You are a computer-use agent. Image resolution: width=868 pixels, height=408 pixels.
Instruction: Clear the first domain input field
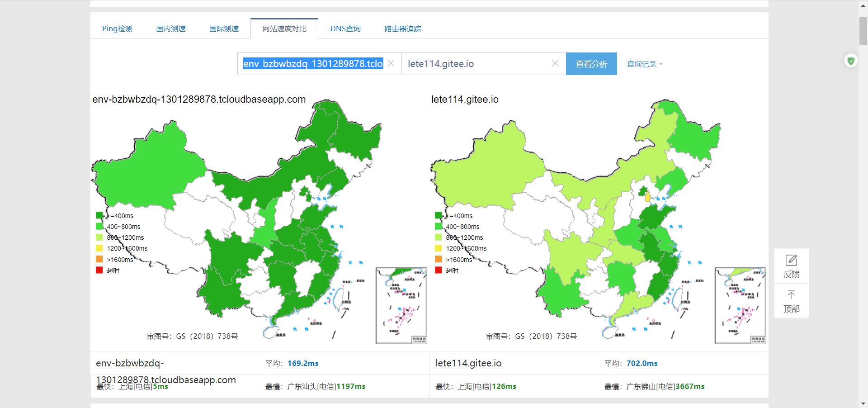point(391,64)
